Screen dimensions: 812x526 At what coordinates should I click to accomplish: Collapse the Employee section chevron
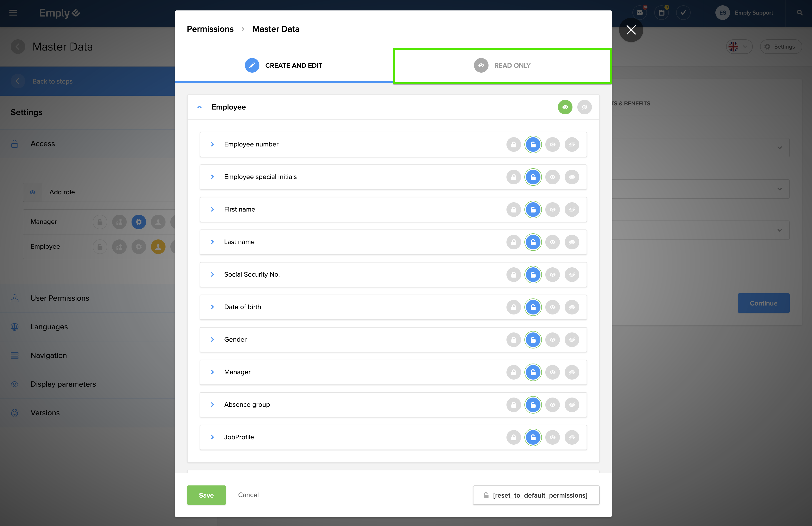coord(199,107)
